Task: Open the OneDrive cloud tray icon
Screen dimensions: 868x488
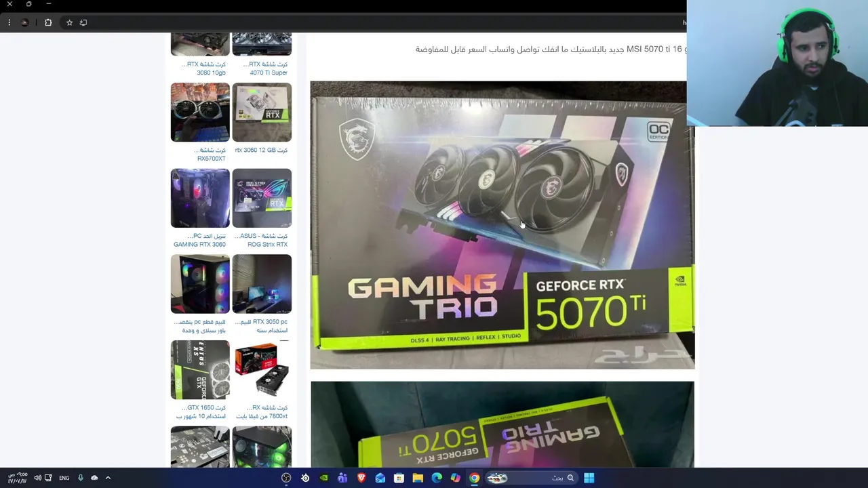Action: pyautogui.click(x=94, y=478)
